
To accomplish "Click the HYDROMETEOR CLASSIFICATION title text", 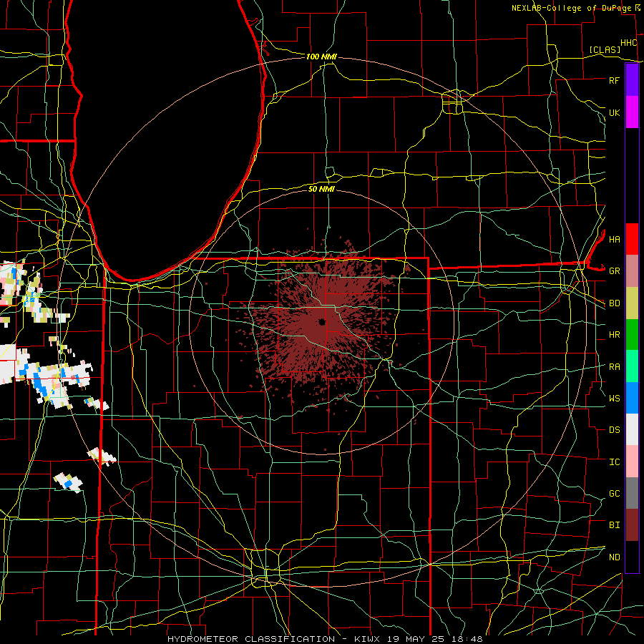I will coord(251,639).
